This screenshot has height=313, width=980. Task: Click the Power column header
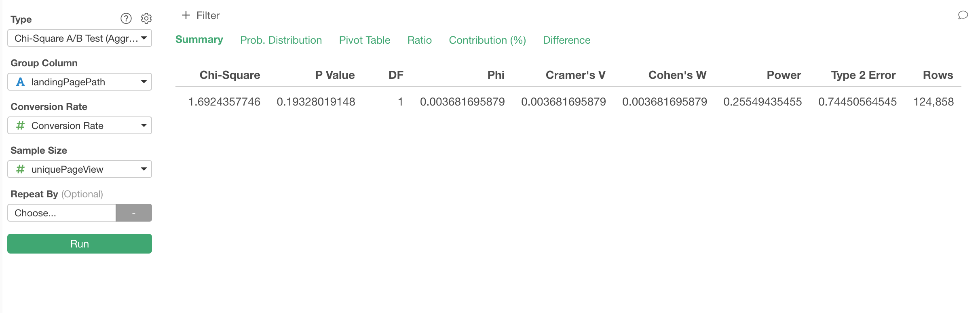tap(784, 75)
